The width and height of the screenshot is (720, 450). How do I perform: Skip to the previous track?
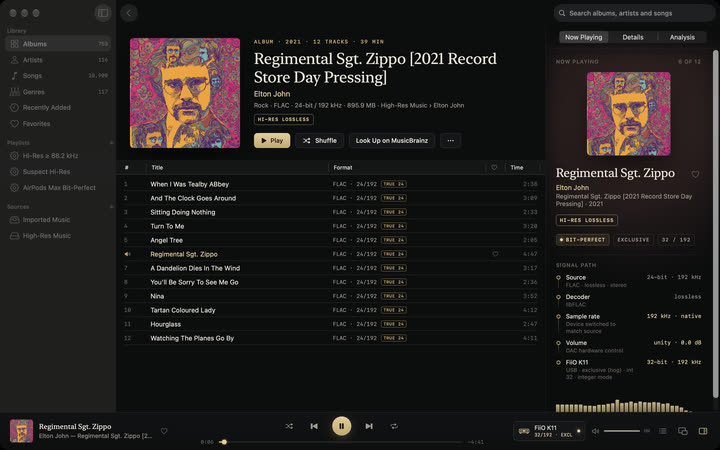(314, 426)
